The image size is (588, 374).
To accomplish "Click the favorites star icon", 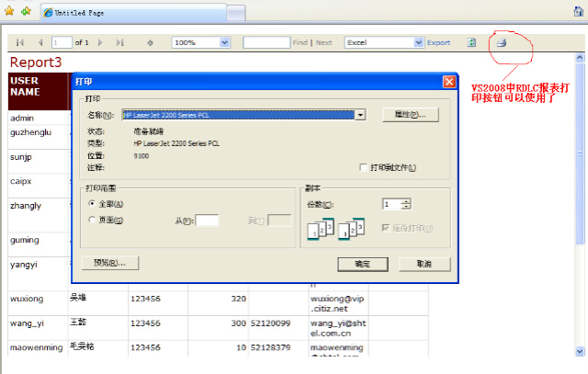I will pyautogui.click(x=9, y=12).
